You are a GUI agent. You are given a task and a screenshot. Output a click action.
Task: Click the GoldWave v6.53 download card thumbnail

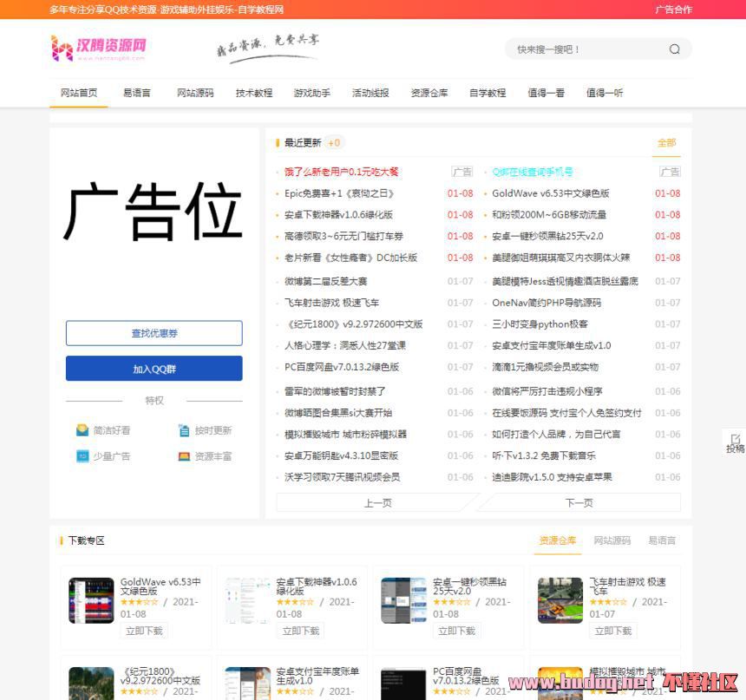coord(91,600)
